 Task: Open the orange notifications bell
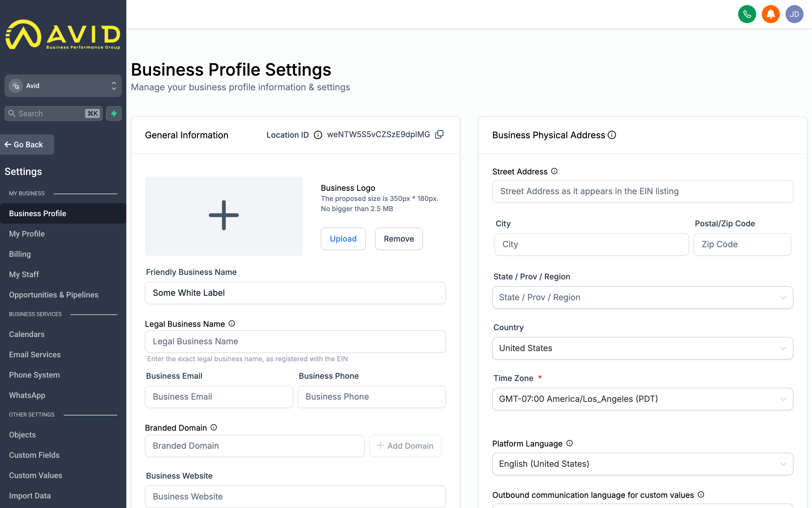(x=771, y=14)
